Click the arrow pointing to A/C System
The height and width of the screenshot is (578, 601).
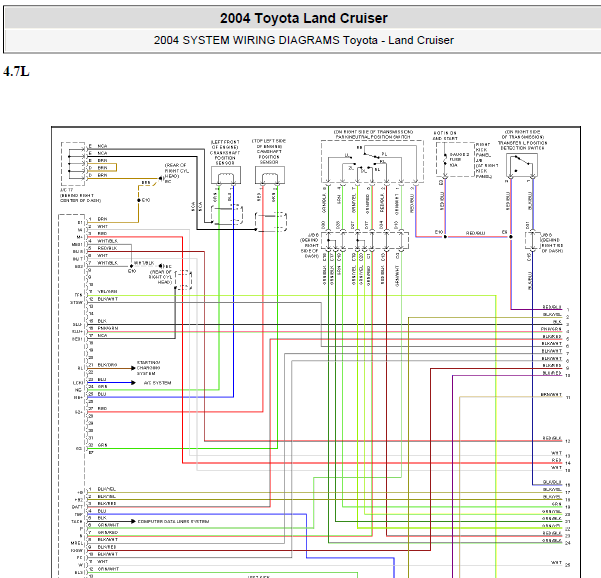point(133,383)
